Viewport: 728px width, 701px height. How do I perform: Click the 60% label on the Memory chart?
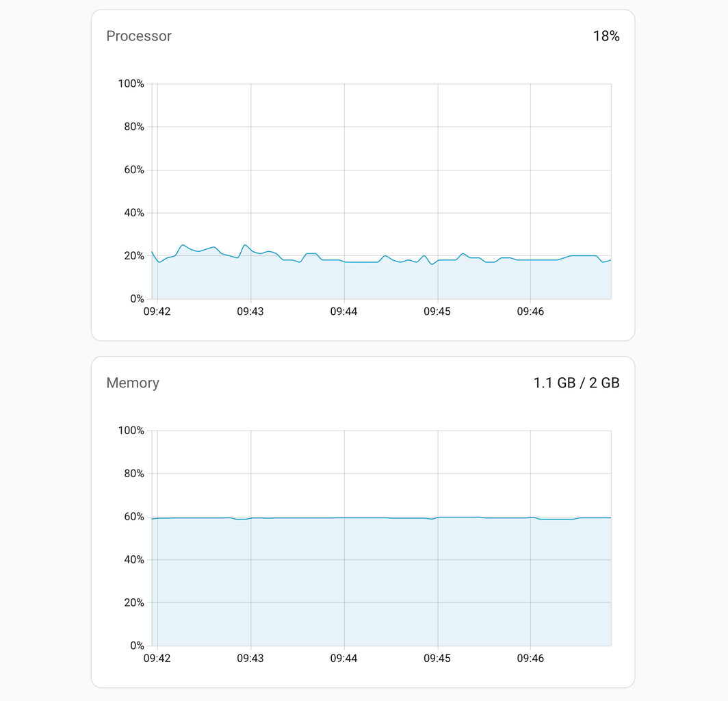133,517
